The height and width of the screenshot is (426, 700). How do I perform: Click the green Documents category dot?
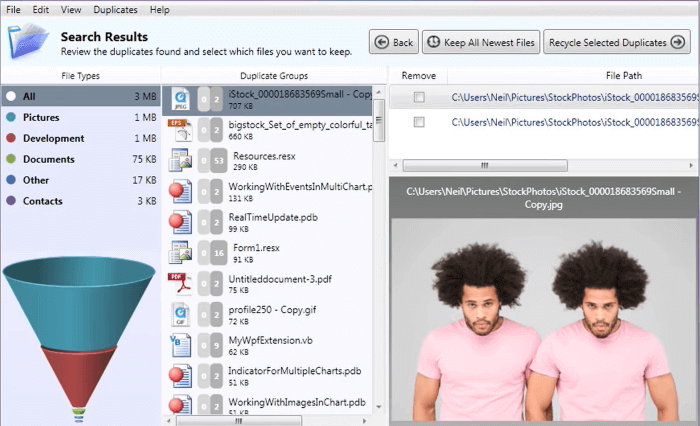point(11,159)
